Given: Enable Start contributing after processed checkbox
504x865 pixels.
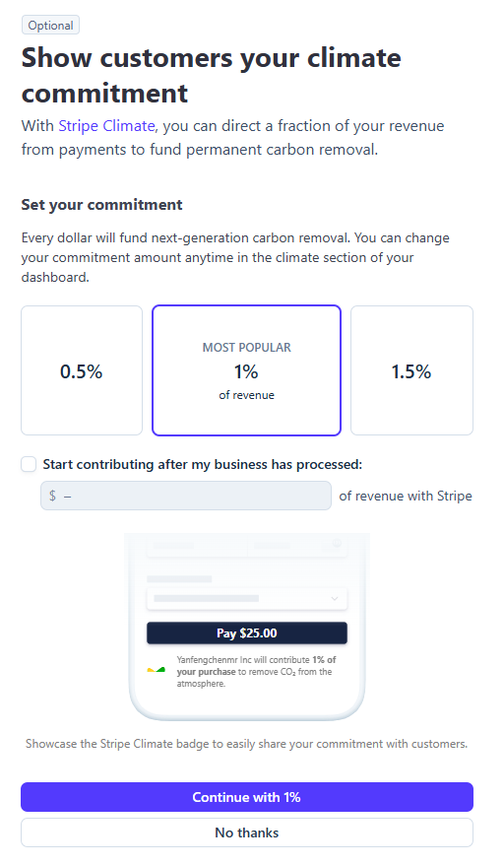Looking at the screenshot, I should [x=29, y=464].
